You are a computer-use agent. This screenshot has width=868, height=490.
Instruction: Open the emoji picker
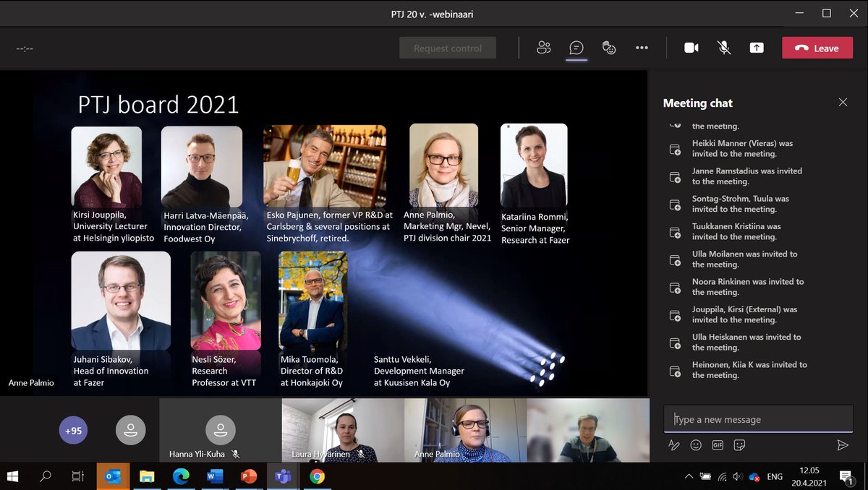click(696, 445)
